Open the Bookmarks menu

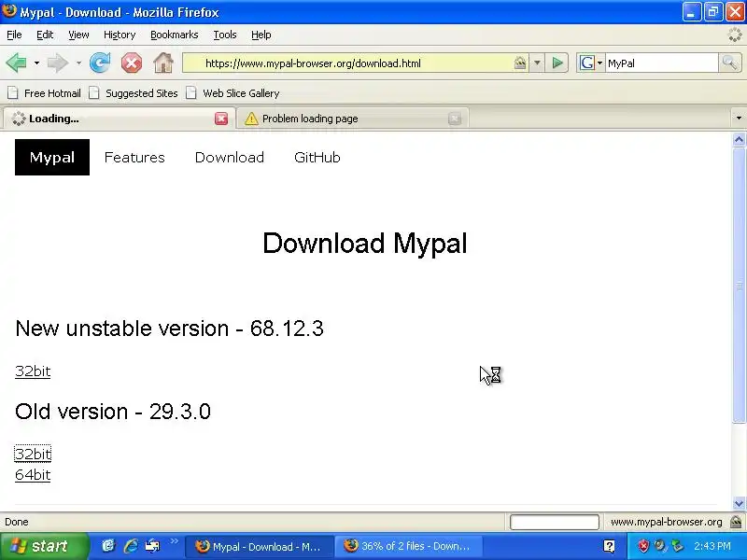[175, 35]
